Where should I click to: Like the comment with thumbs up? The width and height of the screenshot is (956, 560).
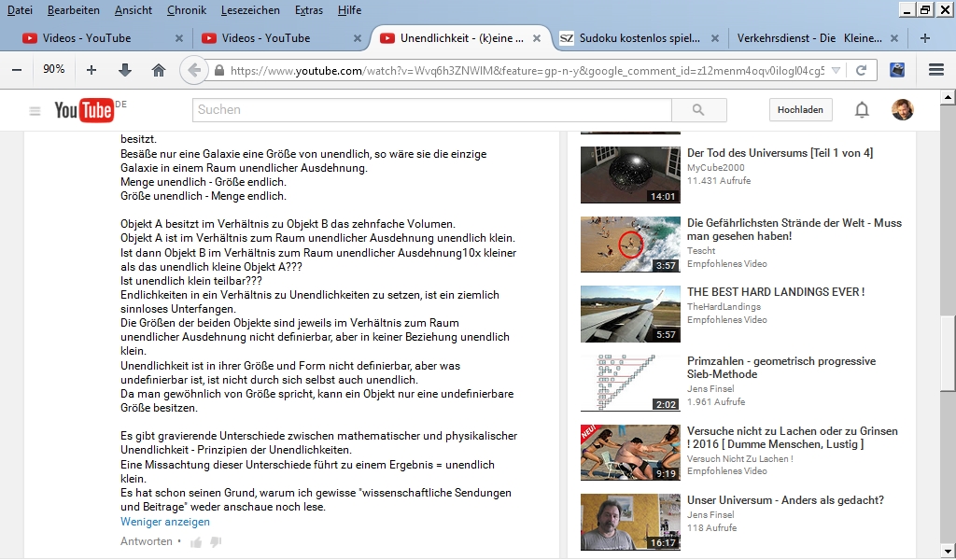pos(196,542)
